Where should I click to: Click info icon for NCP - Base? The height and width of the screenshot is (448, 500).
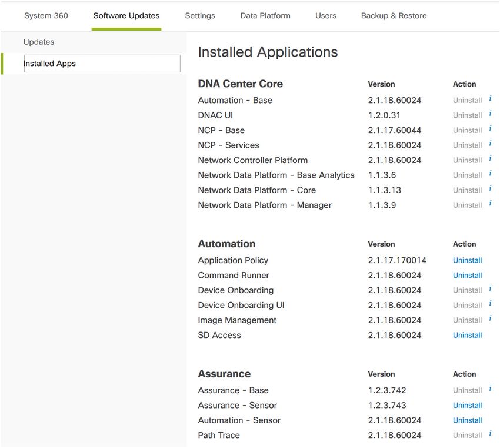pos(490,128)
